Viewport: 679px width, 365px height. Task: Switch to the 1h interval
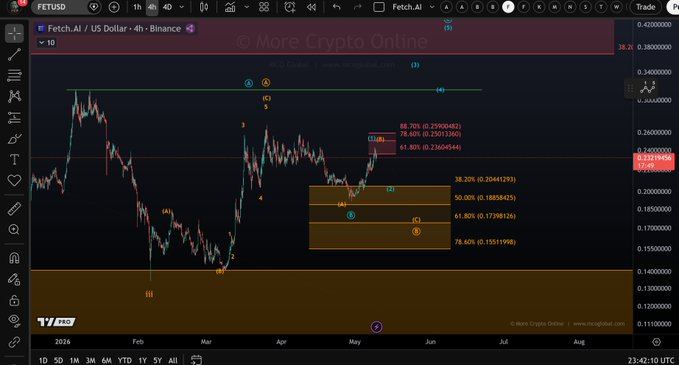[x=137, y=7]
